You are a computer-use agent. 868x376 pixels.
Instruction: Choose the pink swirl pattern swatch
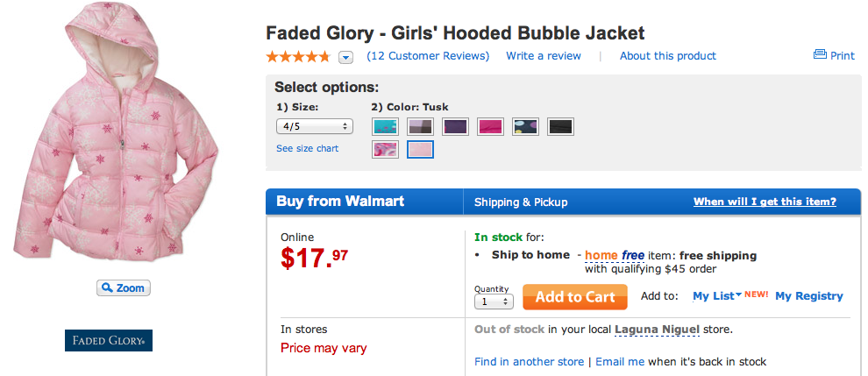(386, 149)
